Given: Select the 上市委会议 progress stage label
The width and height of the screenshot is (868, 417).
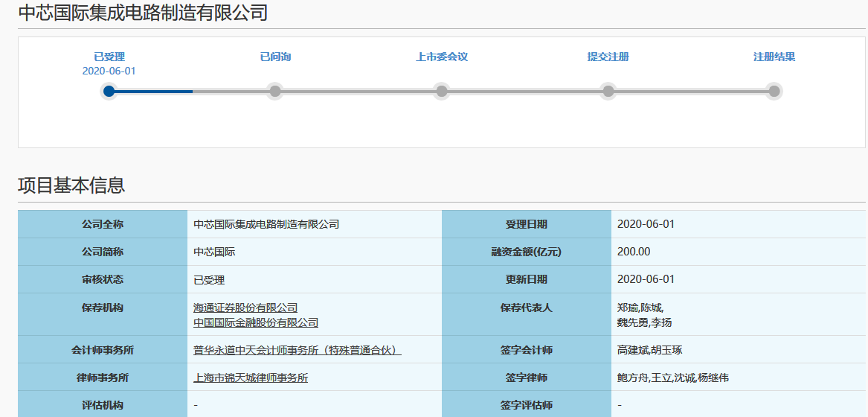Looking at the screenshot, I should [442, 57].
